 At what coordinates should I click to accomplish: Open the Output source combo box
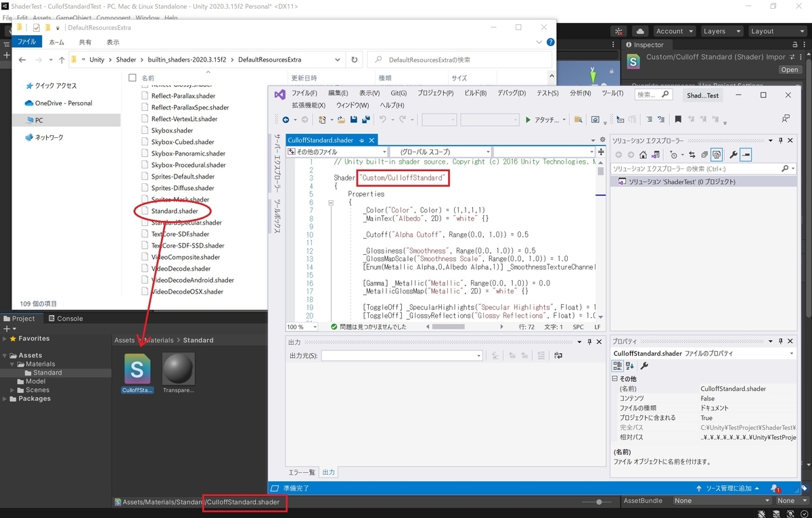pyautogui.click(x=402, y=355)
